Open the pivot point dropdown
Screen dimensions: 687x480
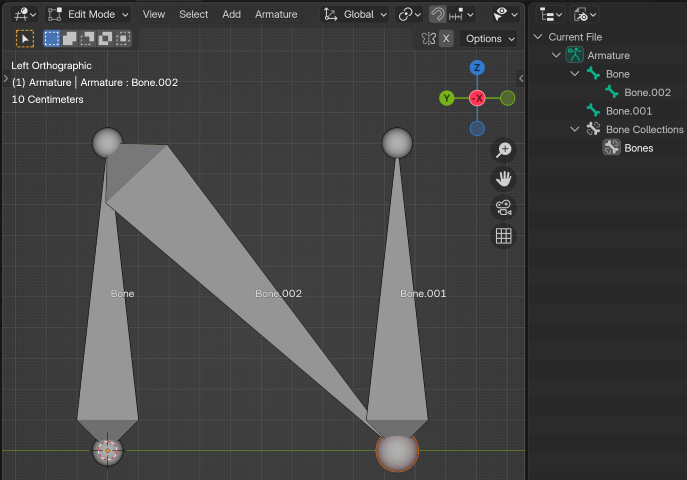pos(409,14)
